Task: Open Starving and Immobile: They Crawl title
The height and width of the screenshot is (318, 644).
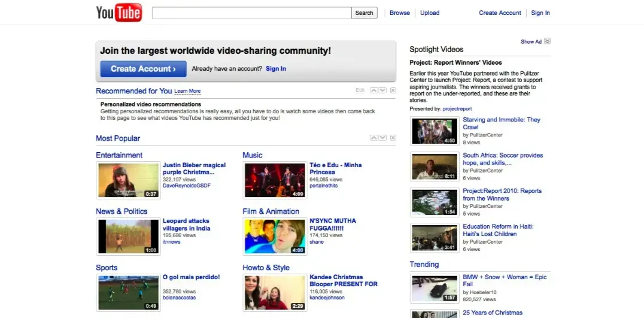Action: [x=502, y=123]
